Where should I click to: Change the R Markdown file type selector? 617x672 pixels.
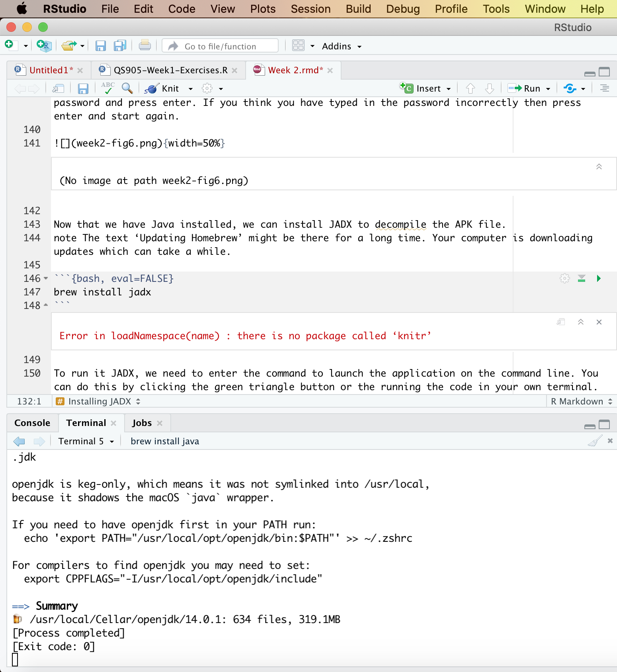pyautogui.click(x=581, y=401)
